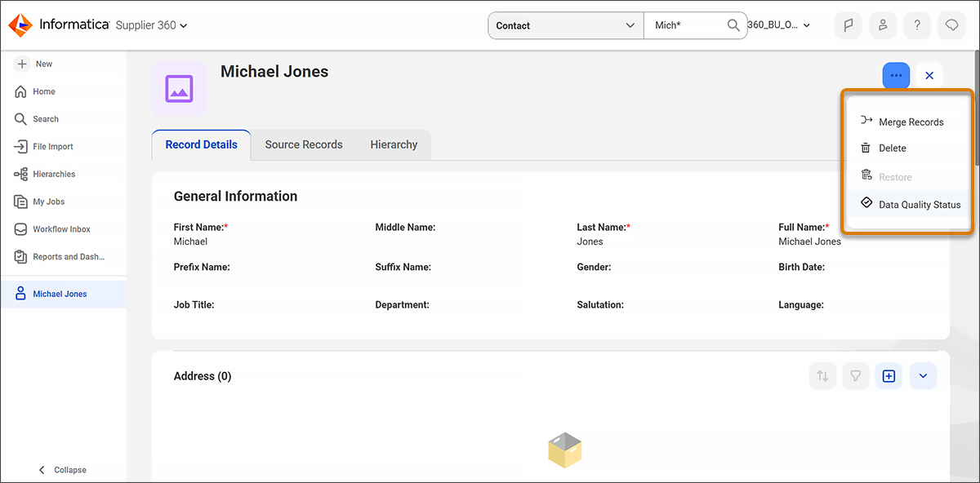Click the Address filter funnel icon
The width and height of the screenshot is (980, 483).
click(856, 376)
